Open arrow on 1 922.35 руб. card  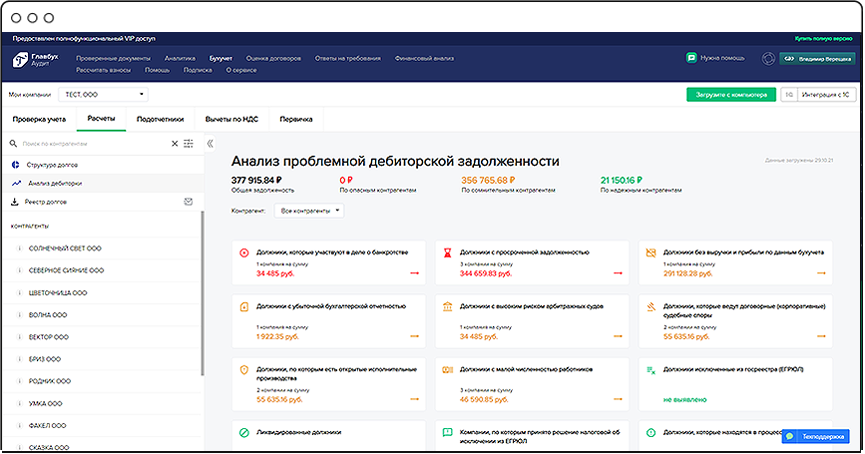point(414,336)
